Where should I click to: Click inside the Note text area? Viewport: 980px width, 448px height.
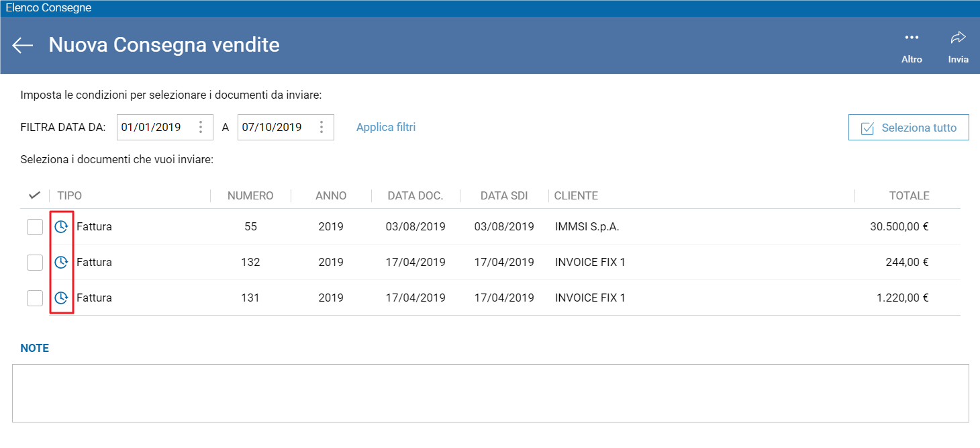tap(491, 393)
